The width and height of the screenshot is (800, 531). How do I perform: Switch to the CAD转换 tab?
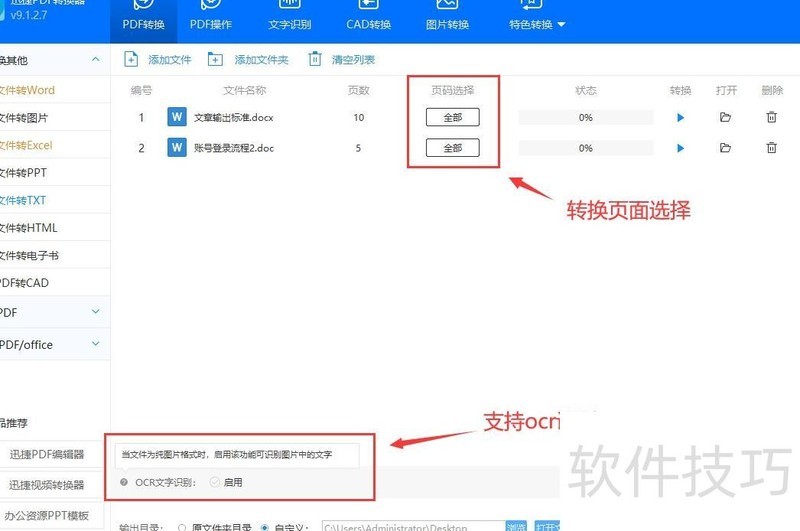coord(369,24)
